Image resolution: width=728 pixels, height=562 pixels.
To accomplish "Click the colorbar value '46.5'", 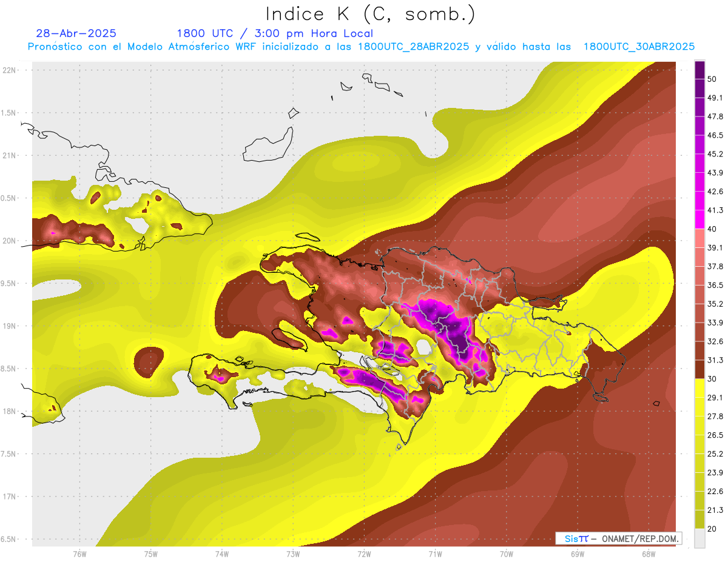I will [715, 136].
